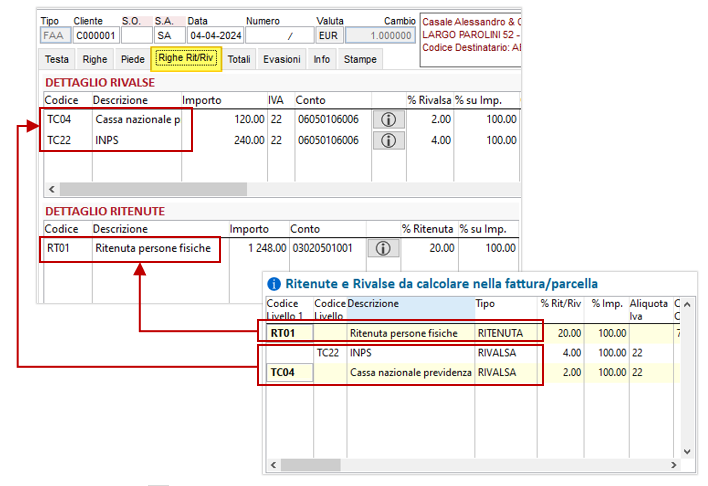
Task: Open the Evasioni tab
Action: coord(282,59)
